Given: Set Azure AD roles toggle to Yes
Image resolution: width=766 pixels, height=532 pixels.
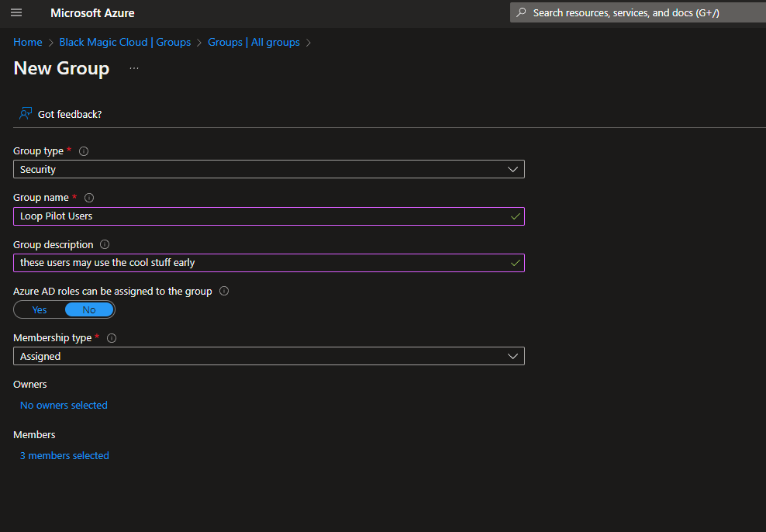Looking at the screenshot, I should [40, 310].
